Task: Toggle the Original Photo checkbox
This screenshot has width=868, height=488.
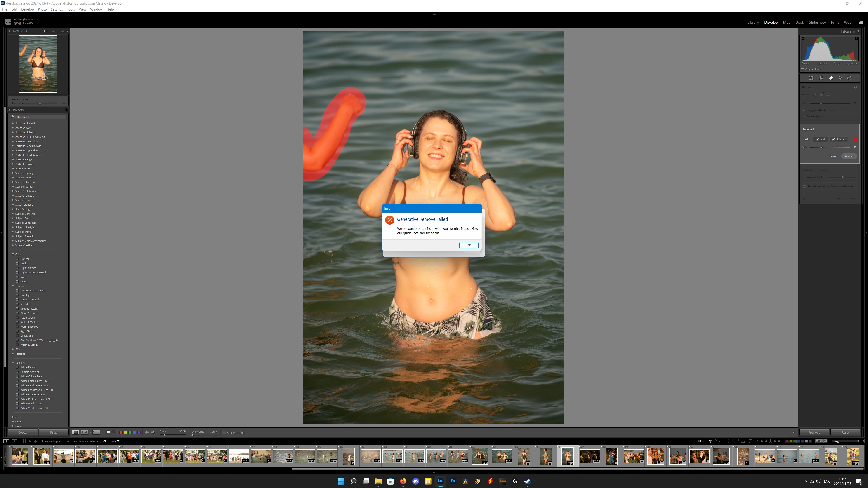Action: [802, 69]
